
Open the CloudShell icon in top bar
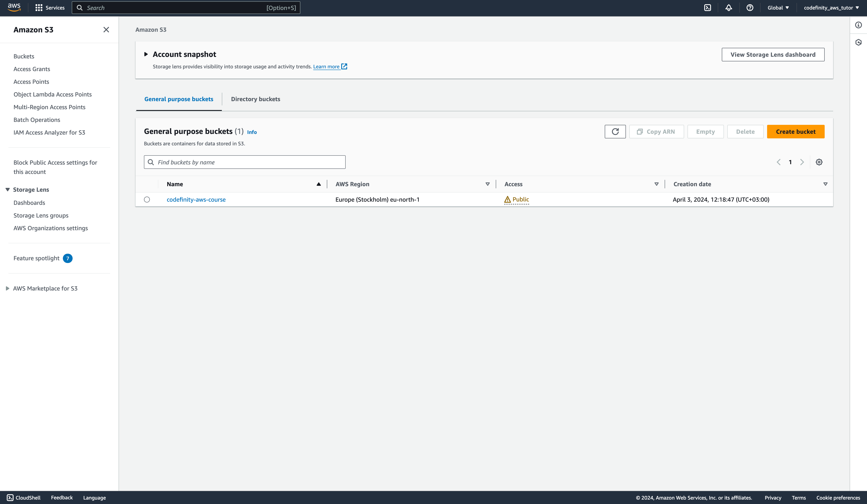tap(707, 8)
